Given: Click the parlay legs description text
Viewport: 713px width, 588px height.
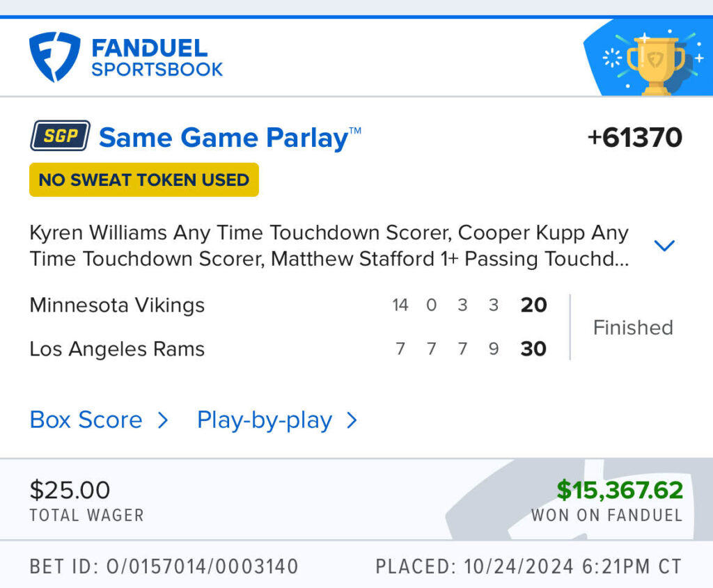Looking at the screenshot, I should point(329,246).
